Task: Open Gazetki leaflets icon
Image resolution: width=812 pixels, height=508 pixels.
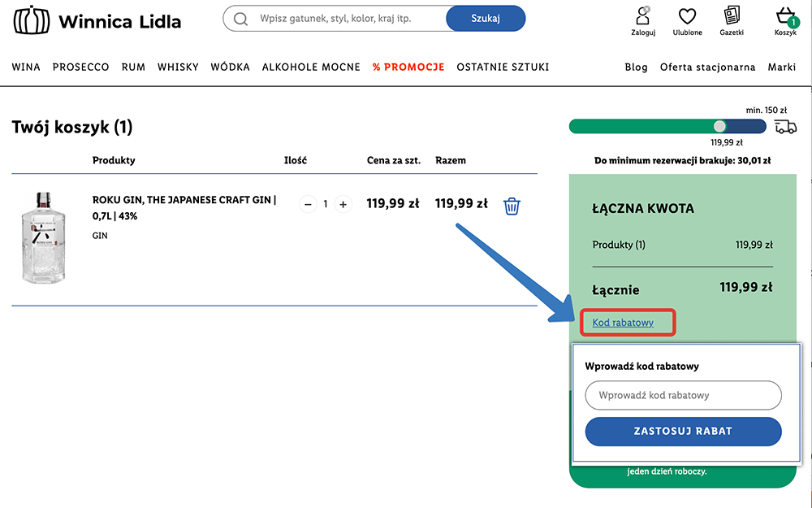Action: pyautogui.click(x=732, y=15)
